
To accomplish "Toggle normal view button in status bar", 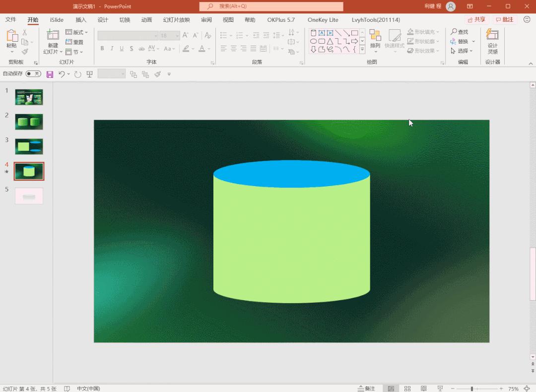I will [x=391, y=389].
